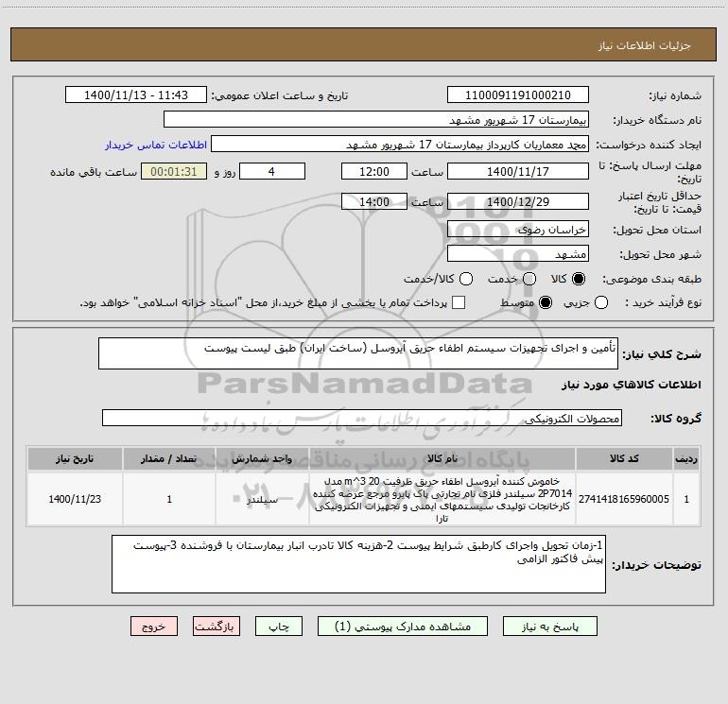728x704 pixels.
Task: Click the unit cell سیلندر
Action: [x=262, y=499]
